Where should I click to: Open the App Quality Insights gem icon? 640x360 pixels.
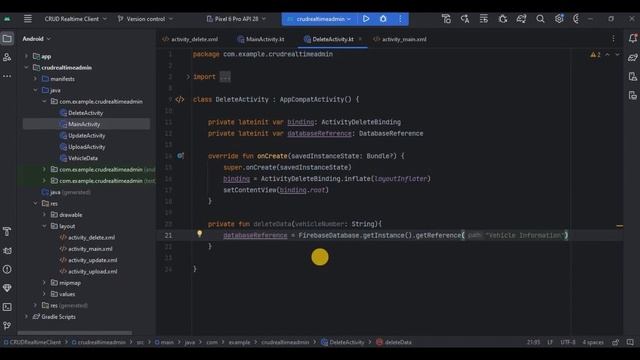[x=7, y=288]
